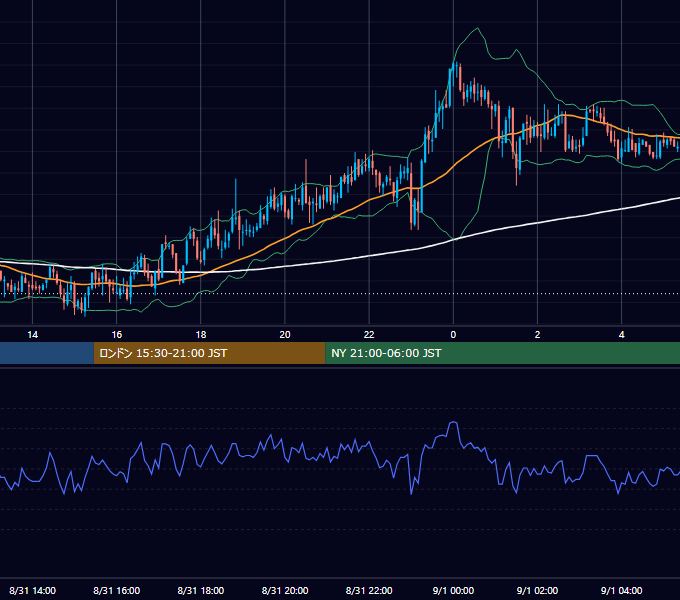This screenshot has width=680, height=600.
Task: Click the 8/31 14:00 time label
Action: (33, 590)
